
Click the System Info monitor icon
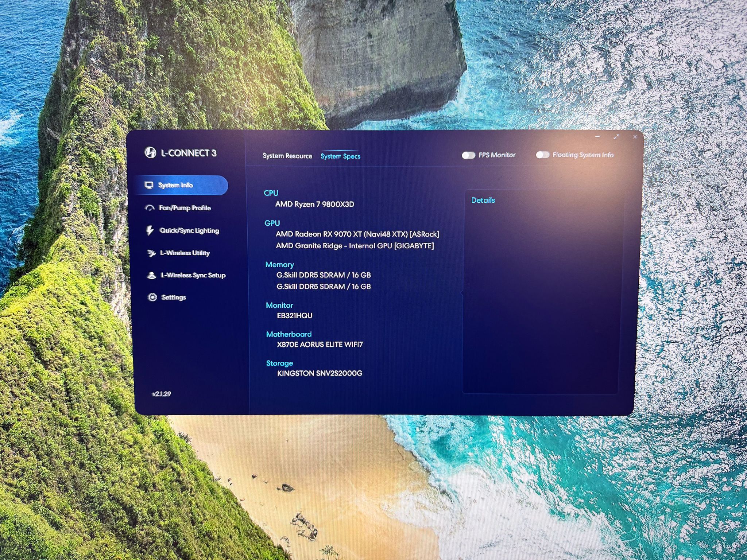149,185
